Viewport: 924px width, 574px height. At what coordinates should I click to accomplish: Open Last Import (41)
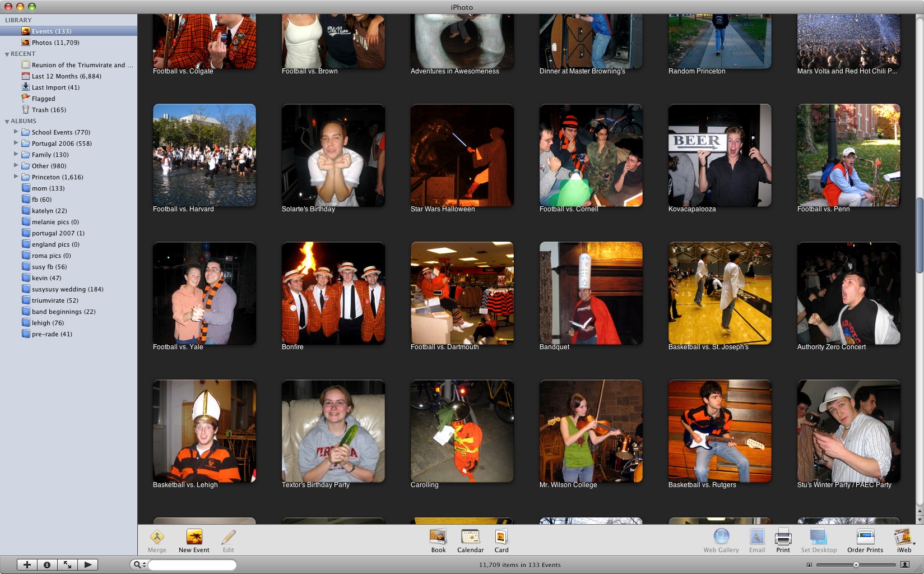(68, 87)
